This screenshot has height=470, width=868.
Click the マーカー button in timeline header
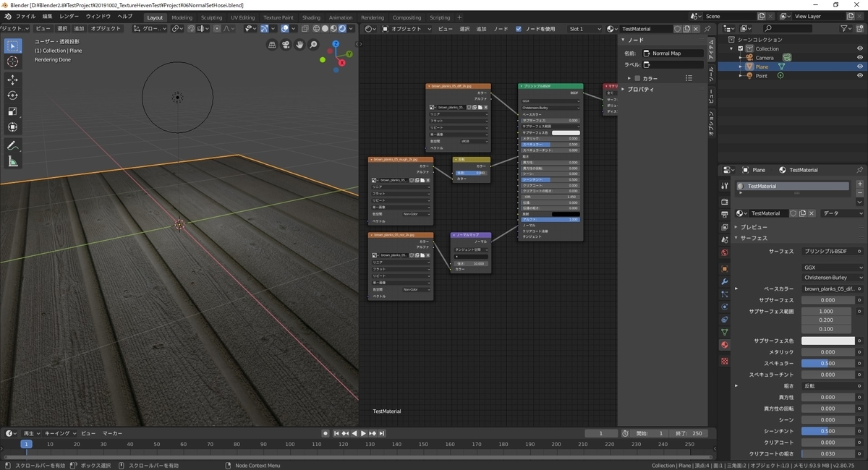pos(111,433)
